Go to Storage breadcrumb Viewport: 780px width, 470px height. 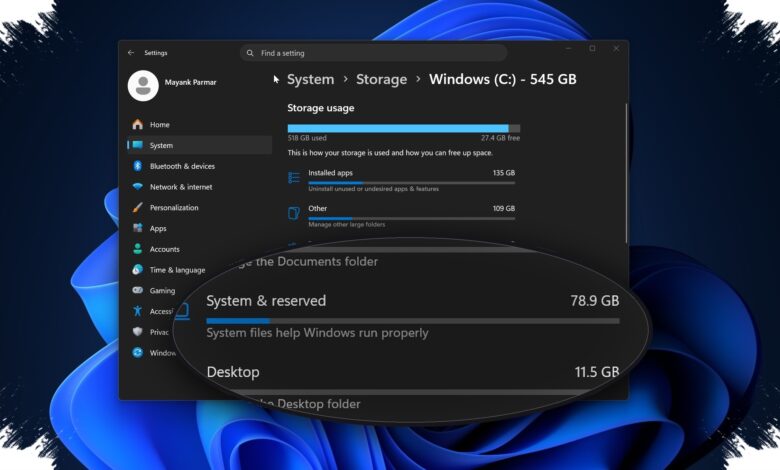[x=382, y=80]
